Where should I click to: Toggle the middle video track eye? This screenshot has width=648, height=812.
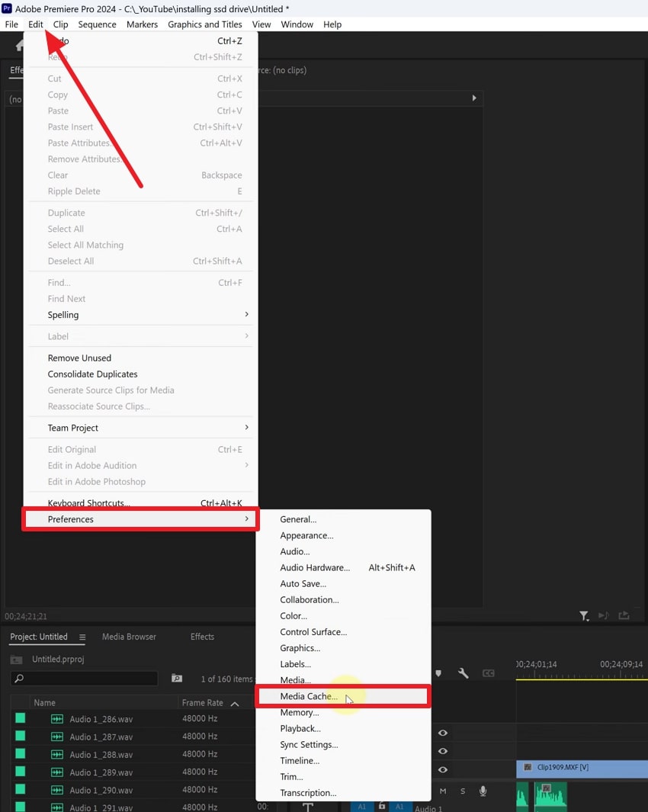pyautogui.click(x=443, y=751)
